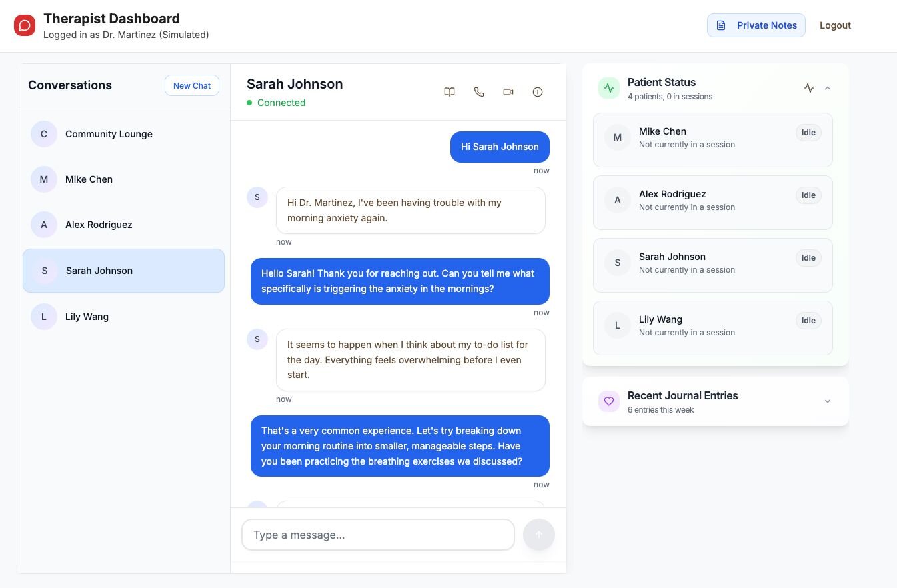Click Lily Wang's Idle status badge
This screenshot has width=897, height=588.
point(808,321)
